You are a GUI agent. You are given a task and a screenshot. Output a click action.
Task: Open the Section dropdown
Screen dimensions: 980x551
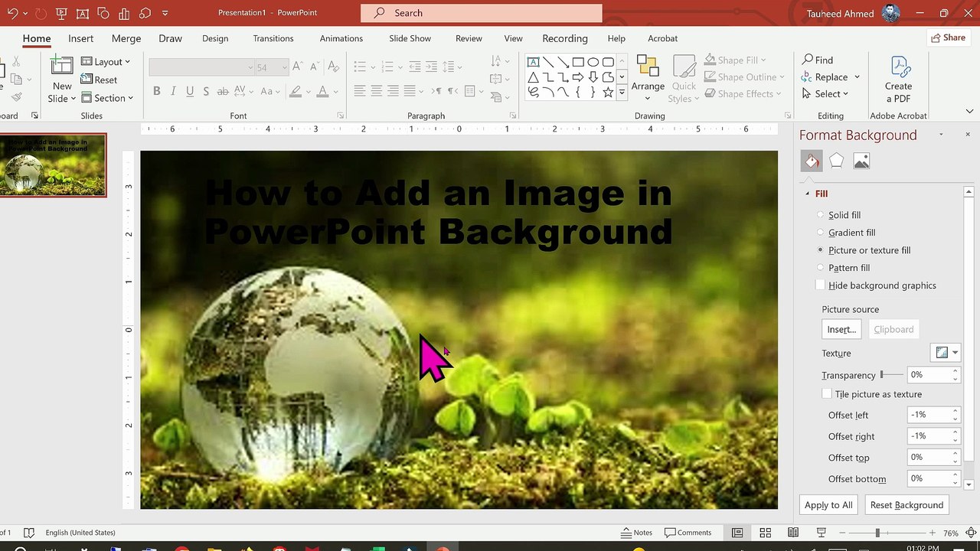[x=108, y=98]
